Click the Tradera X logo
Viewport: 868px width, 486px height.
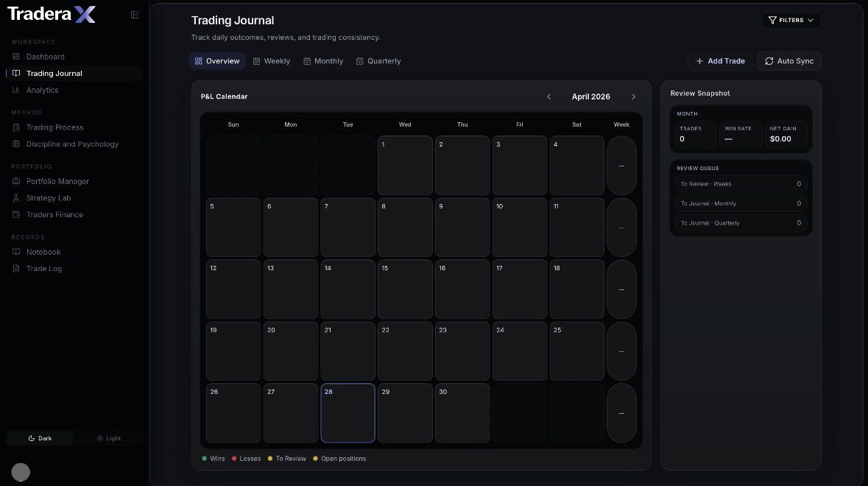[x=52, y=14]
